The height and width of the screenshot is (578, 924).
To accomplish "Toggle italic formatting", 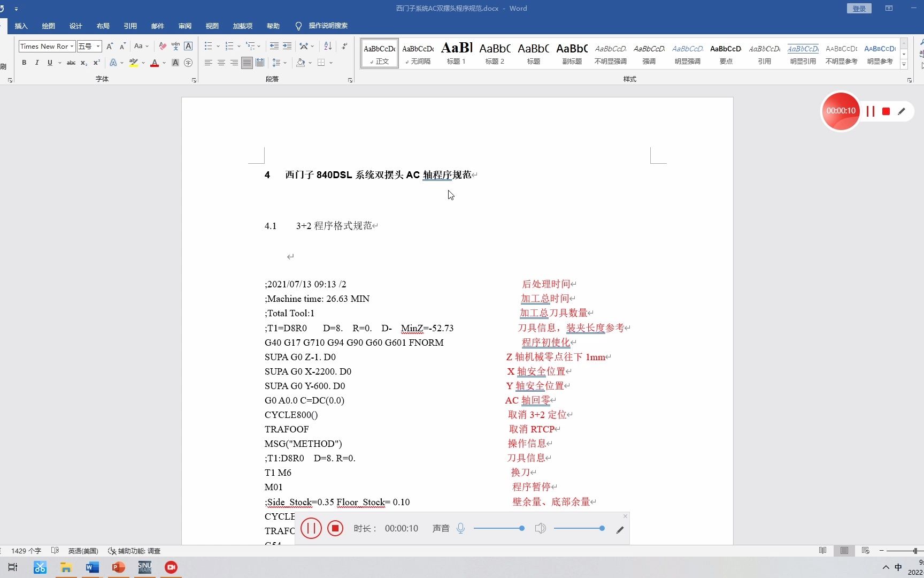I will (x=36, y=63).
